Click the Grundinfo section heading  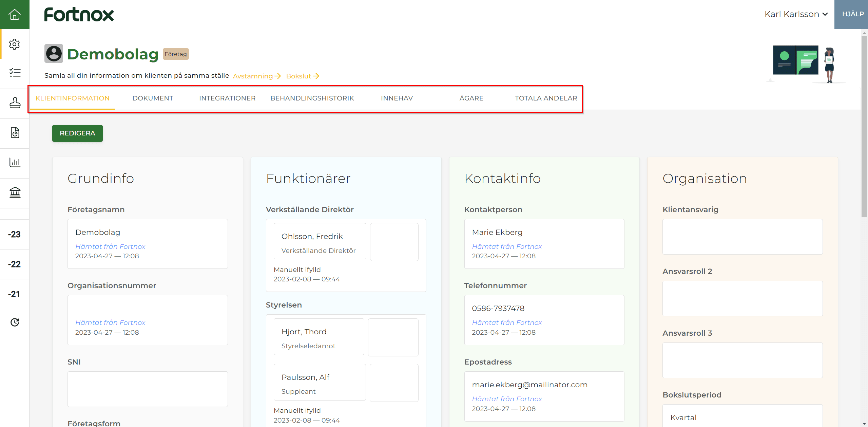101,179
